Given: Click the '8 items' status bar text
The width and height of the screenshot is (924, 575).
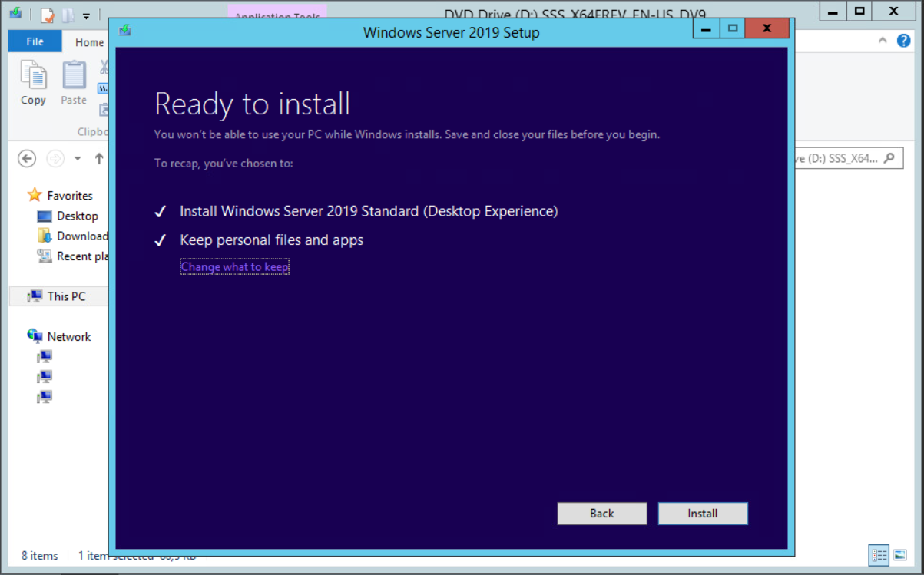Looking at the screenshot, I should coord(40,555).
